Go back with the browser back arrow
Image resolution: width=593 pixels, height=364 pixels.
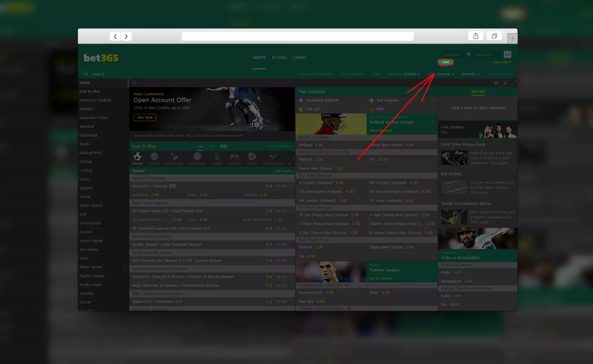coord(115,36)
